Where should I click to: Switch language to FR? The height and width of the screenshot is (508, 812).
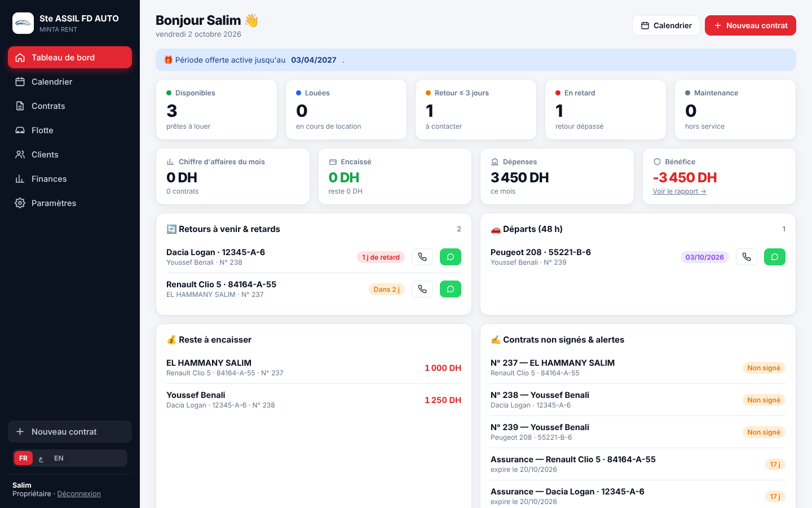click(x=23, y=458)
